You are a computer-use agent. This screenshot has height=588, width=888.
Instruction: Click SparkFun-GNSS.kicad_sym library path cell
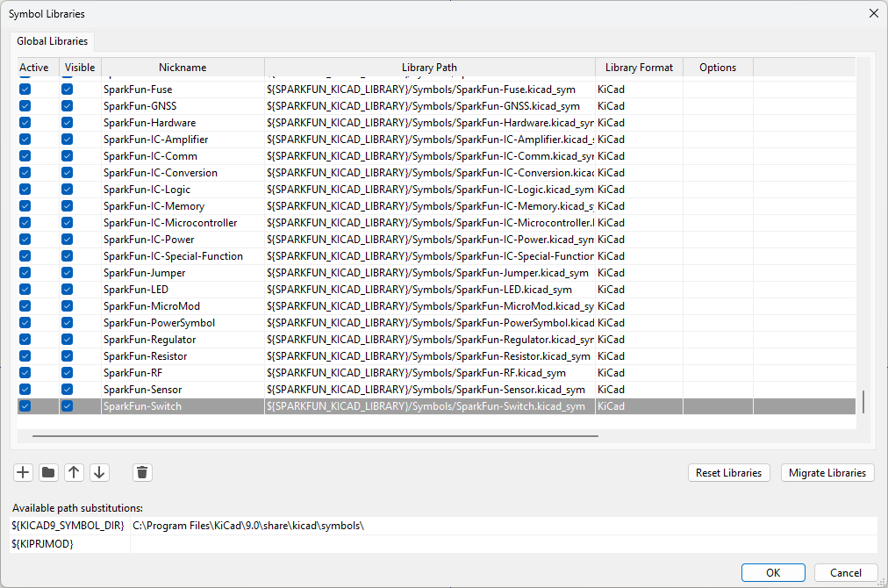[x=429, y=106]
